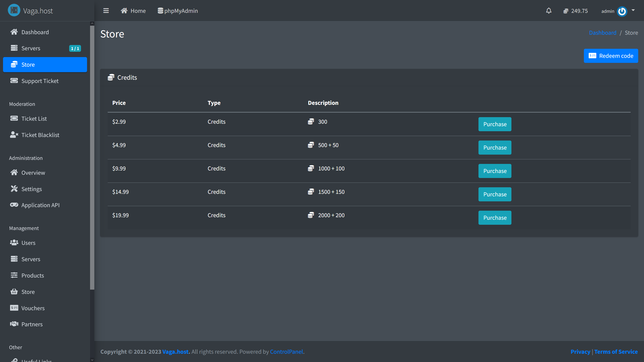This screenshot has height=362, width=644.
Task: Toggle the hamburger sidebar menu
Action: pyautogui.click(x=106, y=11)
